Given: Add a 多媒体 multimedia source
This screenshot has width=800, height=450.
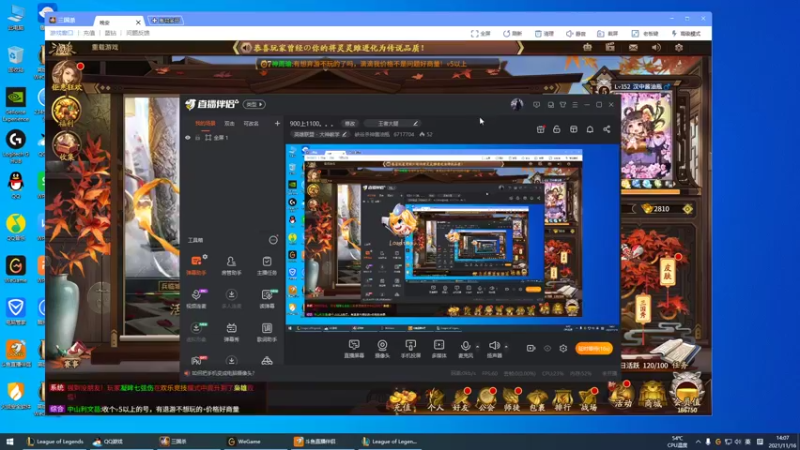Looking at the screenshot, I should [x=439, y=349].
